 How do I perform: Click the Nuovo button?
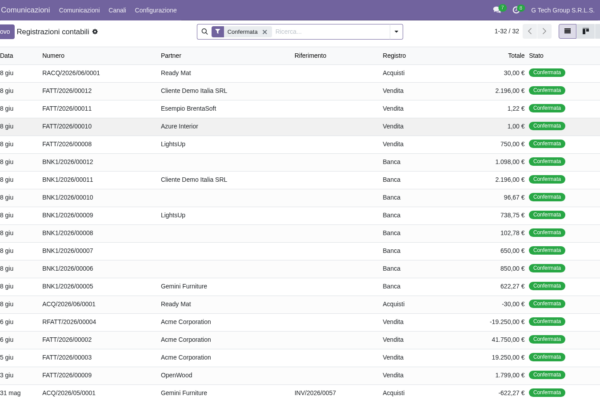tap(6, 32)
